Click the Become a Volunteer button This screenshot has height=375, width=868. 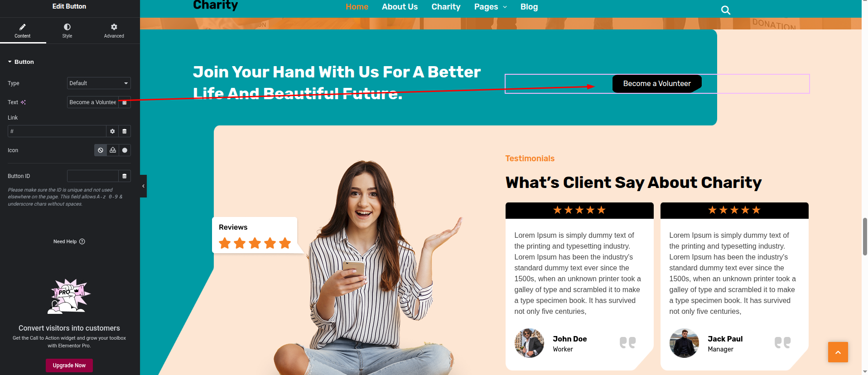coord(657,84)
